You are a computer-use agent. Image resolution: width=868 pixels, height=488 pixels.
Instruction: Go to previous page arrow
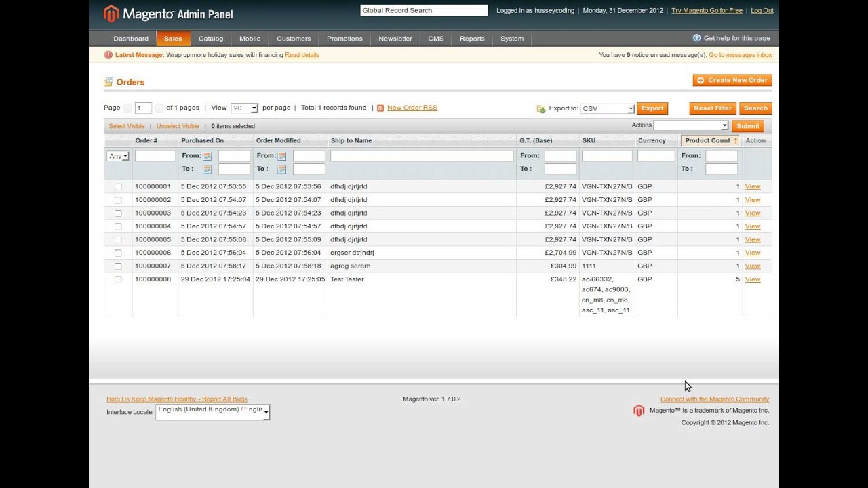click(127, 108)
